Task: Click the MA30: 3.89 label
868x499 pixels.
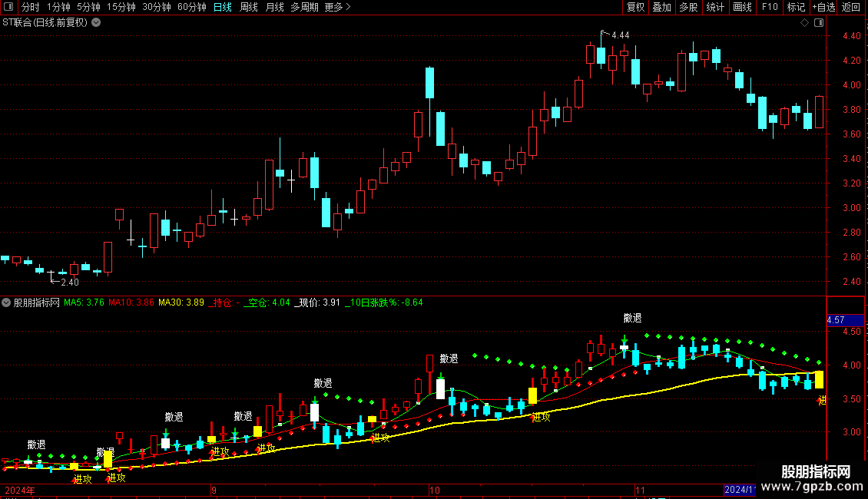Action: click(181, 302)
